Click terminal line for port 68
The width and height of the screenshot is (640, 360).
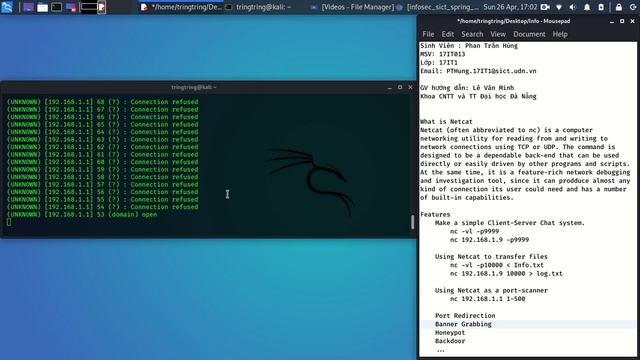pyautogui.click(x=102, y=102)
